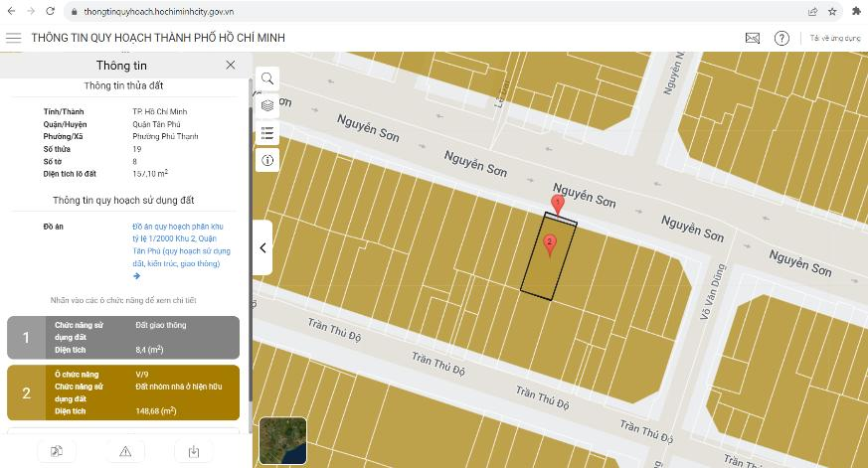The image size is (868, 468).
Task: Click the Tải về ứng dụng link
Action: 835,38
